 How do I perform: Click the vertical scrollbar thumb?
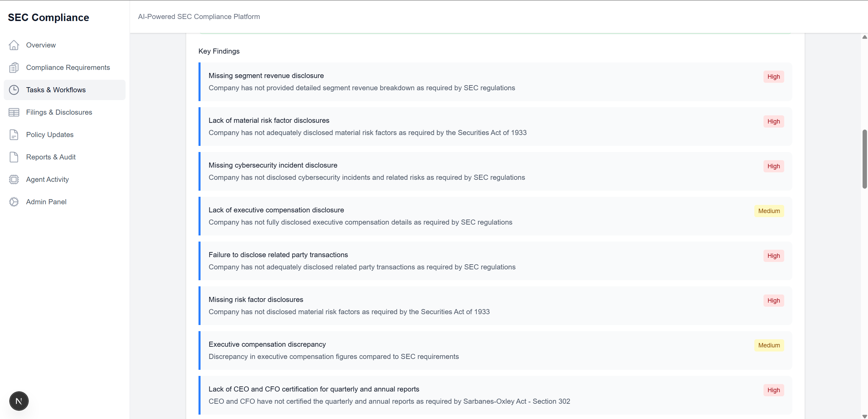tap(864, 159)
